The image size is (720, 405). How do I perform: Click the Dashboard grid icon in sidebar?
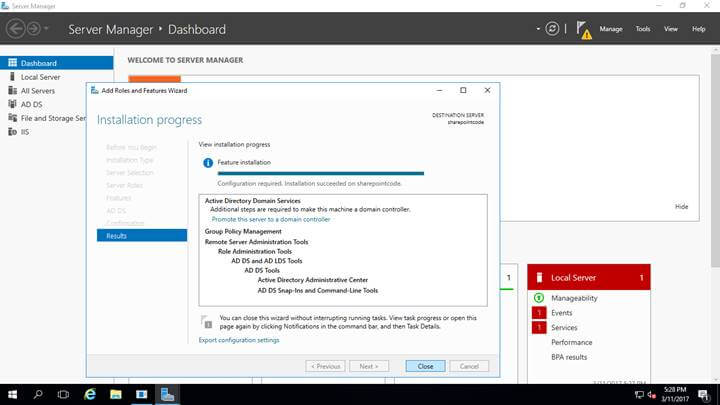pos(12,62)
